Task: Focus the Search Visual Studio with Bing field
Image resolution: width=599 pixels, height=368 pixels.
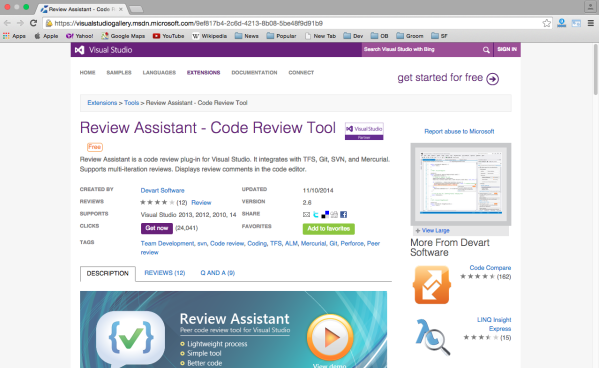Action: click(x=422, y=50)
